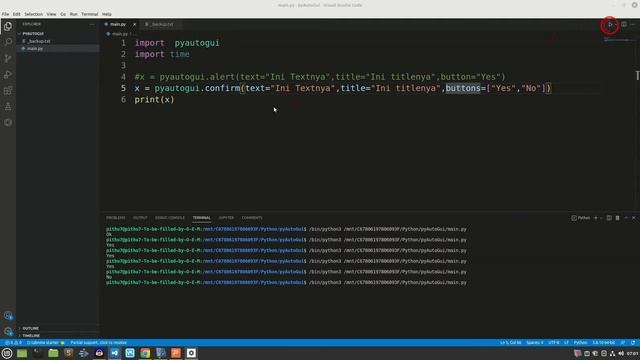Switch to the JUPYTER panel tab
640x360 pixels.
click(226, 218)
